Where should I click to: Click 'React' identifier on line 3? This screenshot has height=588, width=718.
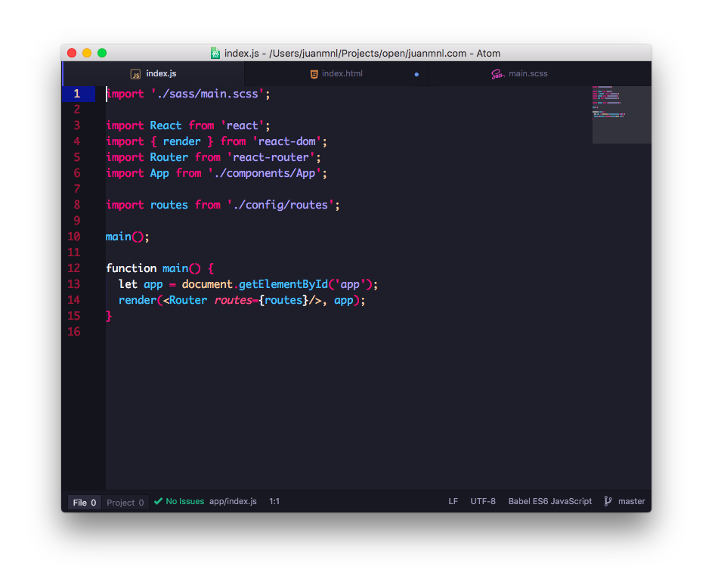[x=166, y=125]
